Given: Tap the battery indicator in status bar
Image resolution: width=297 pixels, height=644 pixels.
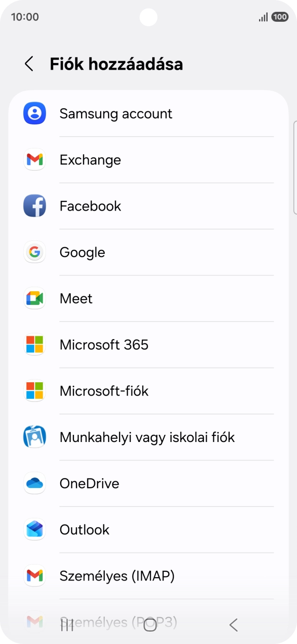Looking at the screenshot, I should [x=280, y=16].
